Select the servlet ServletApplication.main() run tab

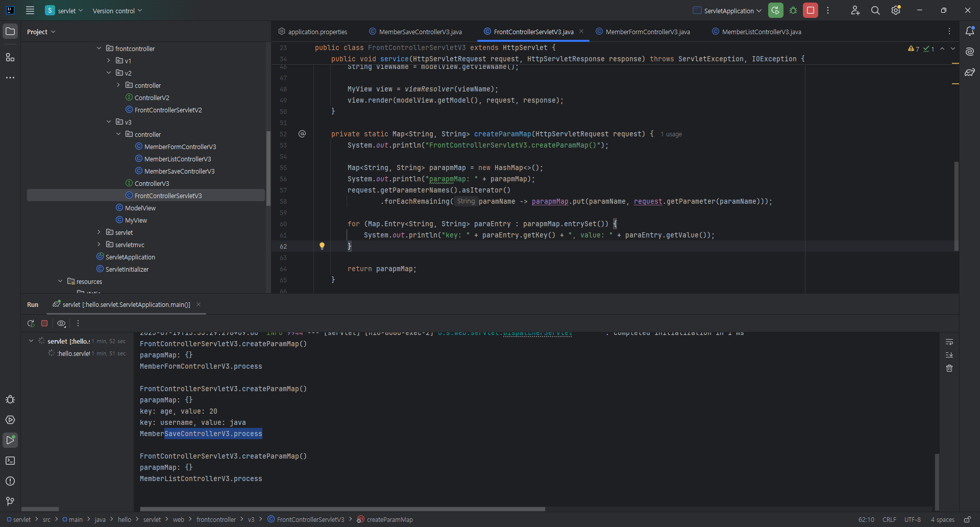click(121, 304)
